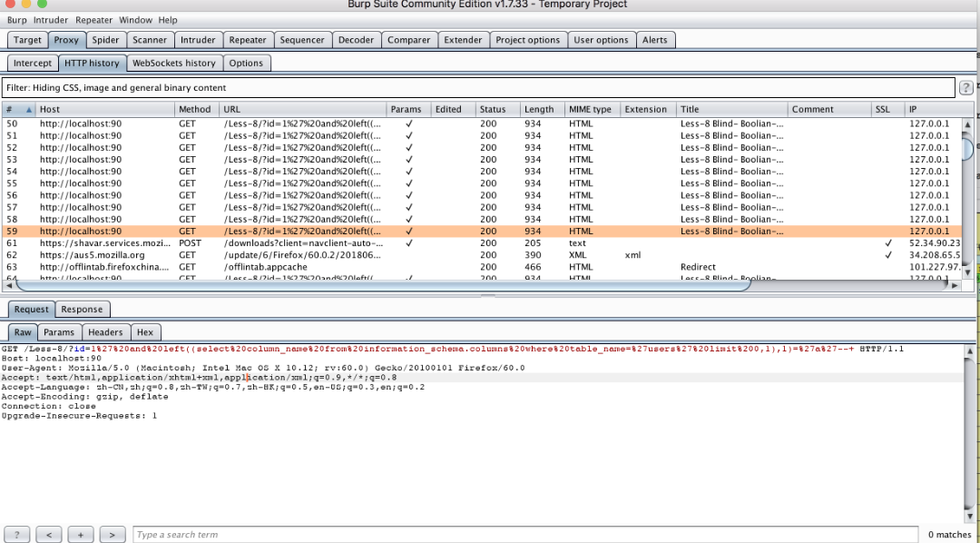This screenshot has height=543, width=980.
Task: Click the Host: localhost:90 header line
Action: click(x=51, y=359)
